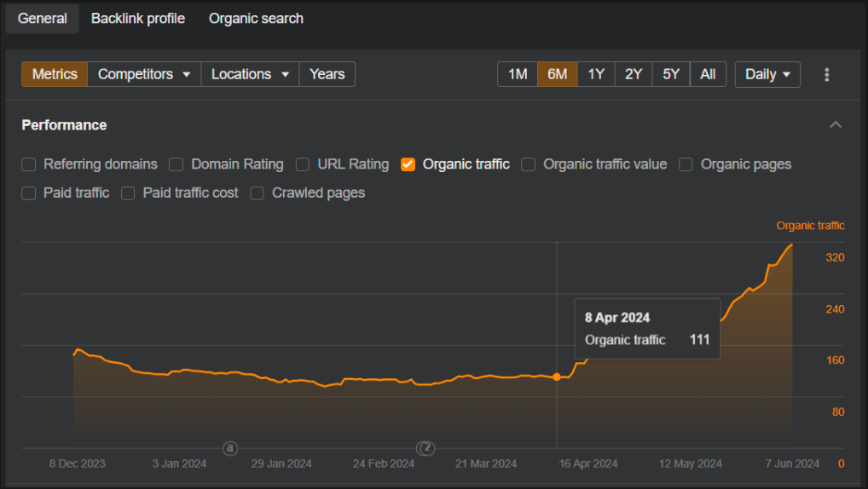
Task: Select the Years view button
Action: point(327,74)
